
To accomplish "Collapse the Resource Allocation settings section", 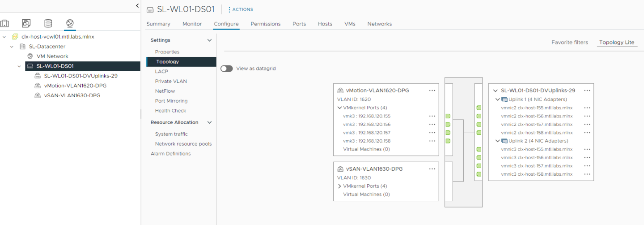I will (x=209, y=122).
